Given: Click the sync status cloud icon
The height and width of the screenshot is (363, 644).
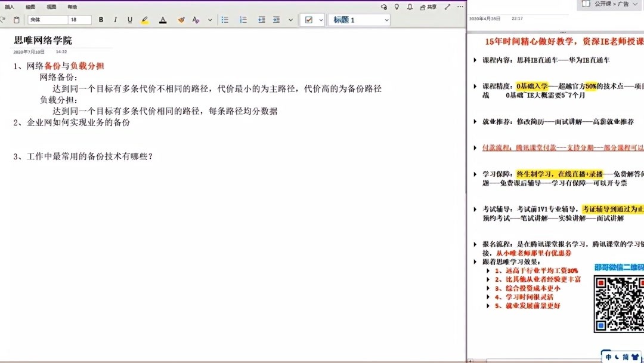Looking at the screenshot, I should point(383,6).
